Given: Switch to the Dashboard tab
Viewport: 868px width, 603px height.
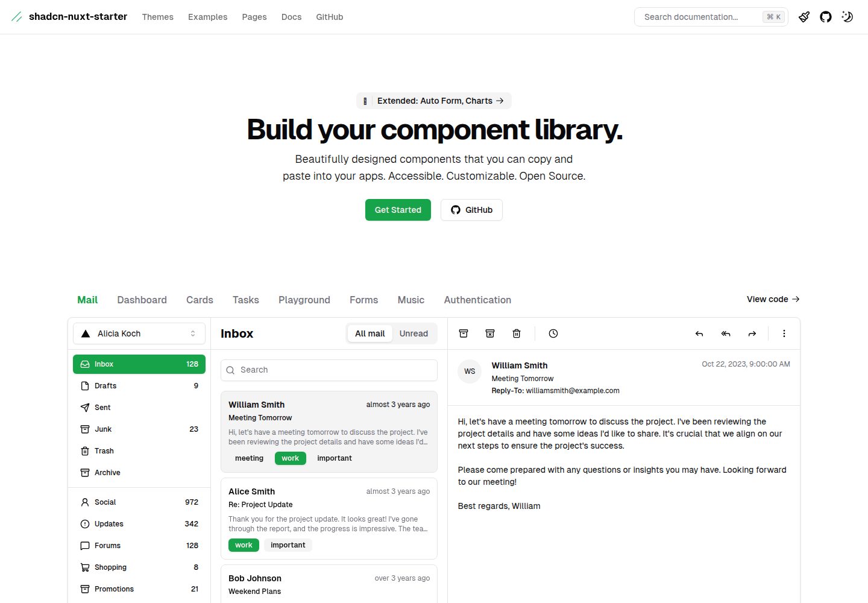Looking at the screenshot, I should (x=142, y=300).
